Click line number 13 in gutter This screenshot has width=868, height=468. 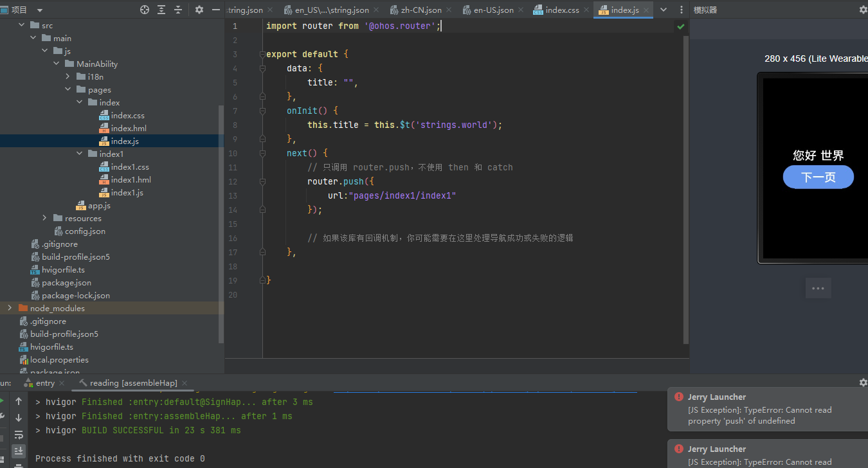click(x=233, y=195)
